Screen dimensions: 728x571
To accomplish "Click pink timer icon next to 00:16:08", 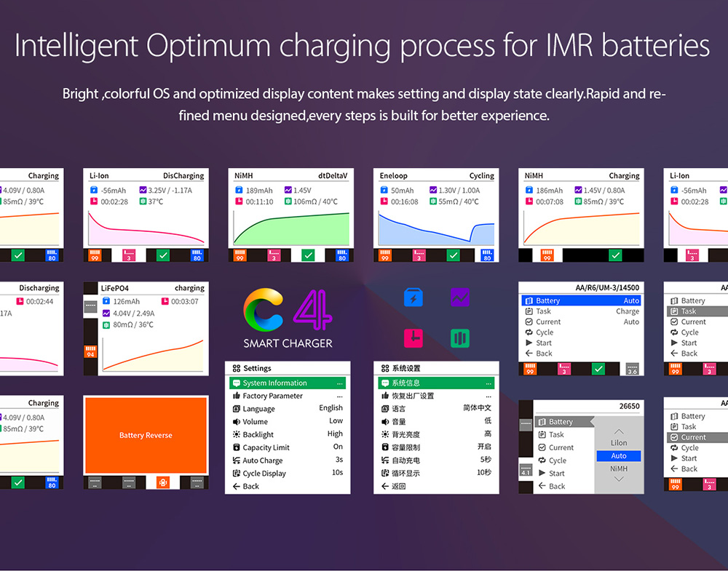I will click(x=384, y=201).
